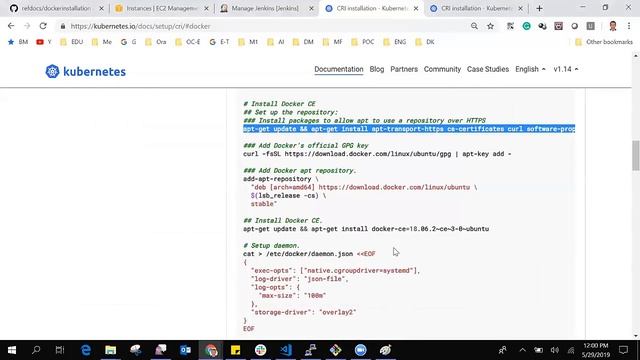
Task: Open the v1.14 version dropdown
Action: [566, 69]
